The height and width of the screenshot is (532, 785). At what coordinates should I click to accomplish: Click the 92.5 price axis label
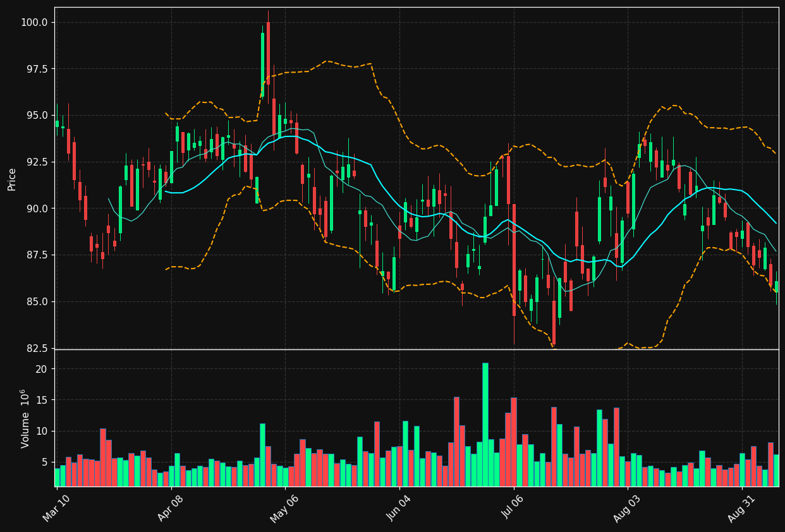click(x=37, y=162)
